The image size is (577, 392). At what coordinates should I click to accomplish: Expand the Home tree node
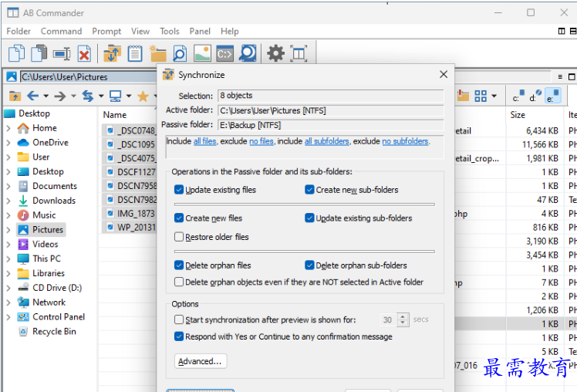click(x=8, y=128)
